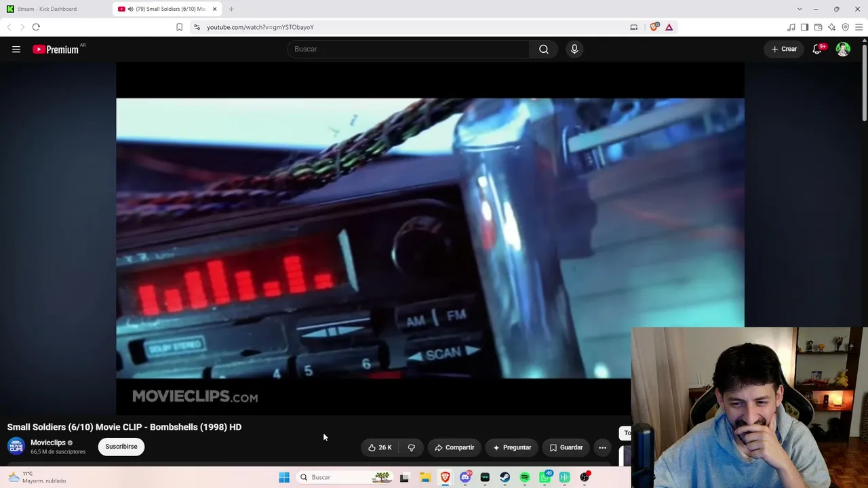Close the Small Soldiers YouTube tab

(214, 9)
